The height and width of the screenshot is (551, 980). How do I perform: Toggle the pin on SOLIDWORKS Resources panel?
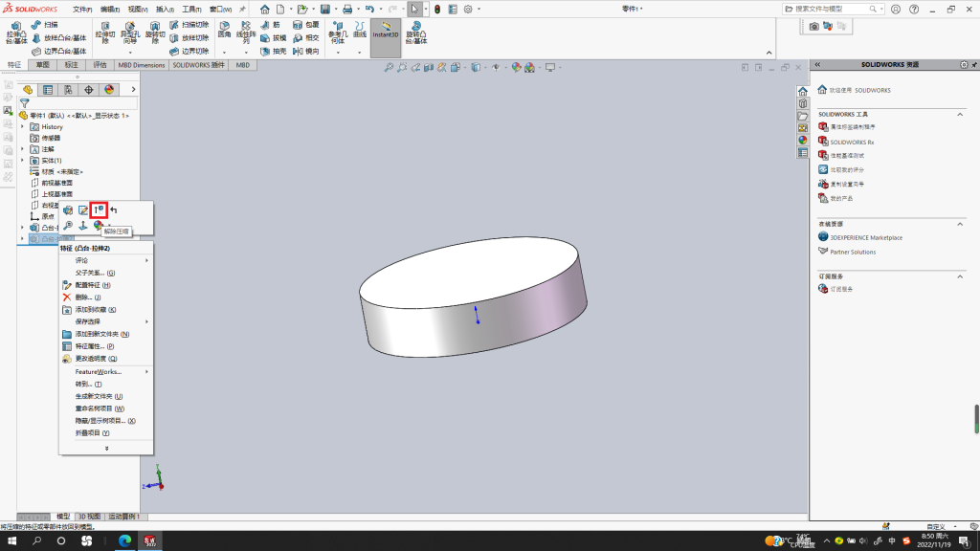click(974, 64)
